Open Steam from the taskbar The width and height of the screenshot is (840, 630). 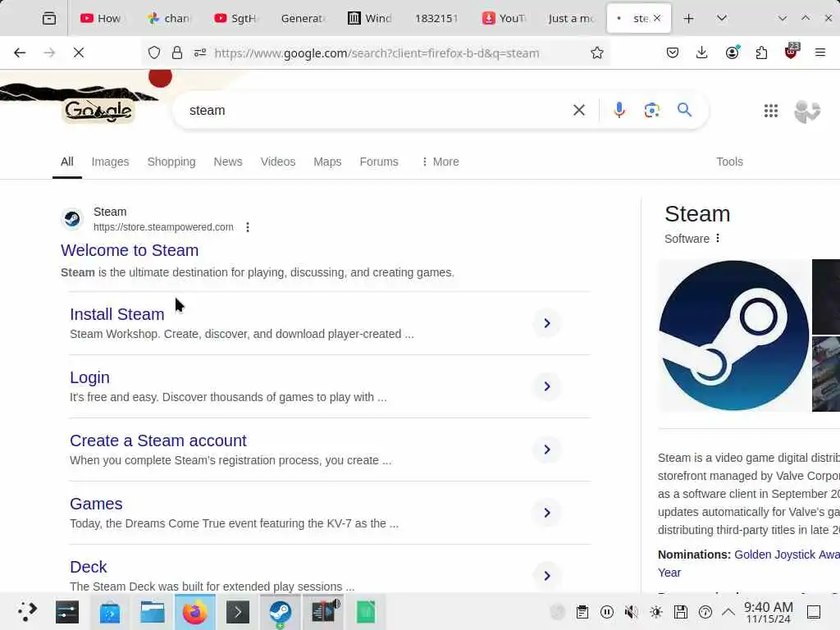pyautogui.click(x=281, y=612)
